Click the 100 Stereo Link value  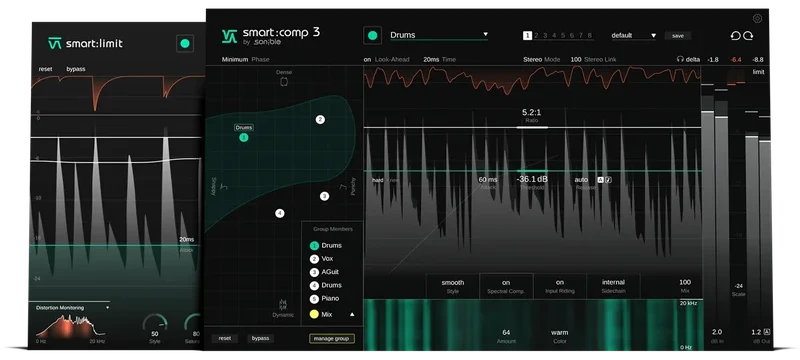click(x=576, y=60)
